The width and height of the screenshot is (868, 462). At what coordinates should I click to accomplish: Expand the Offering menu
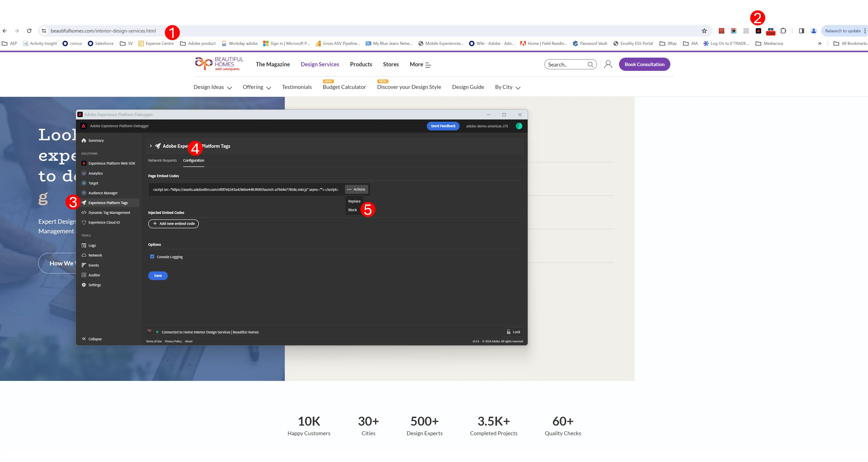pos(257,87)
